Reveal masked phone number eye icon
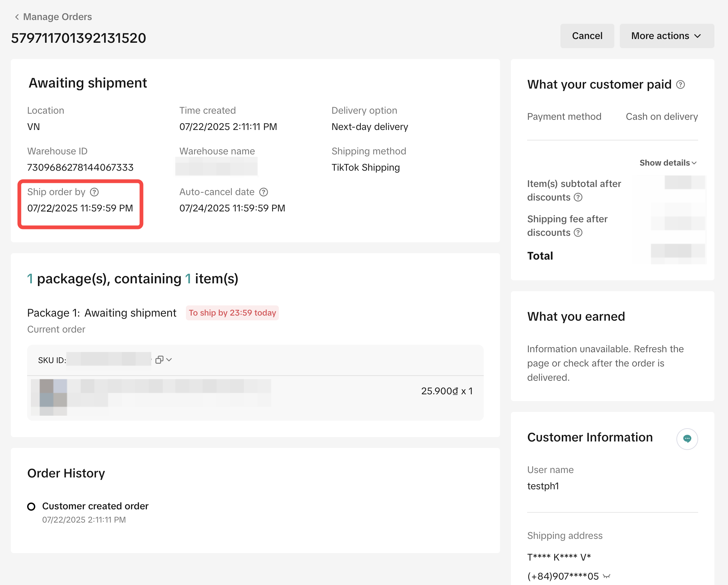This screenshot has height=585, width=728. (x=607, y=576)
